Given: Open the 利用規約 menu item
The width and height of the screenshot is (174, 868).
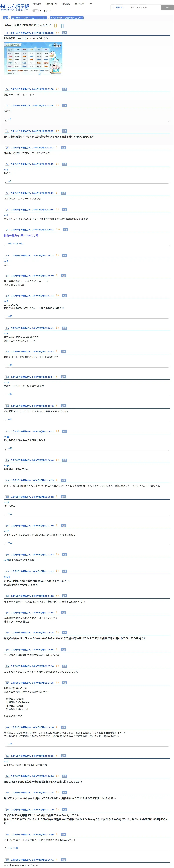Looking at the screenshot, I should tap(37, 4).
